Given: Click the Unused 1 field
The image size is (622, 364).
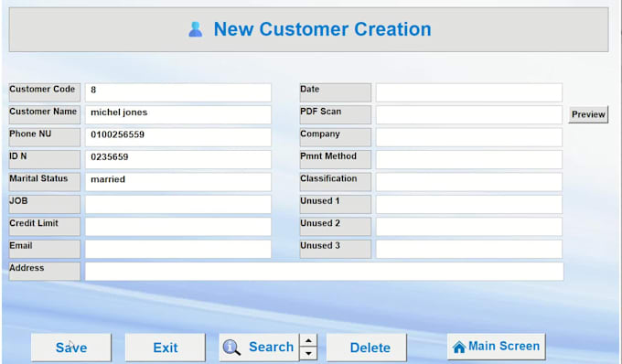Looking at the screenshot, I should [469, 204].
